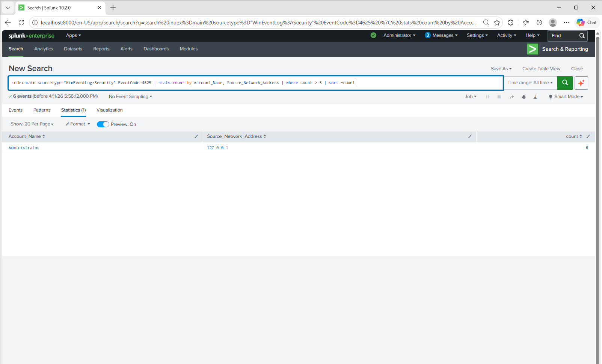The image size is (602, 364).
Task: Open the AI assistant sparkle button
Action: pyautogui.click(x=581, y=83)
